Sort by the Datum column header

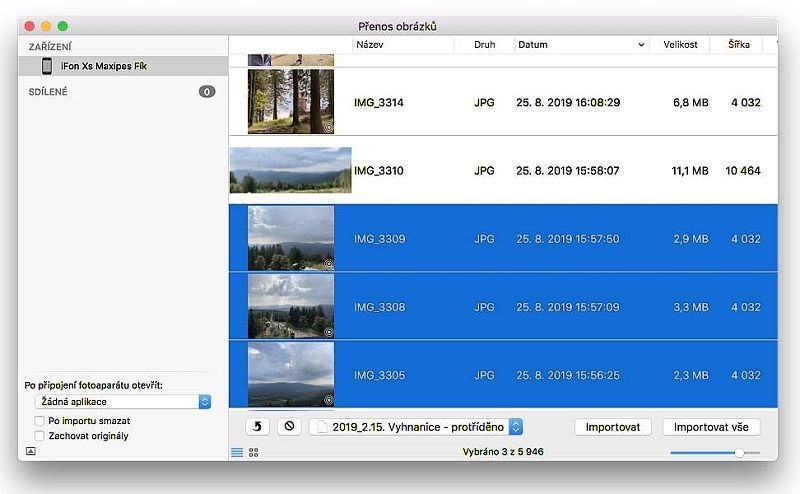click(x=533, y=45)
